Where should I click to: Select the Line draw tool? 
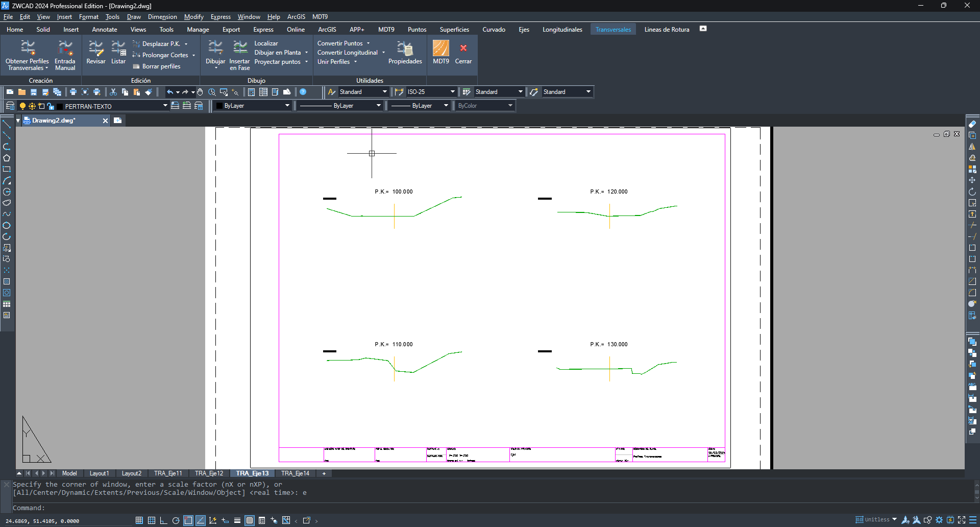point(7,124)
